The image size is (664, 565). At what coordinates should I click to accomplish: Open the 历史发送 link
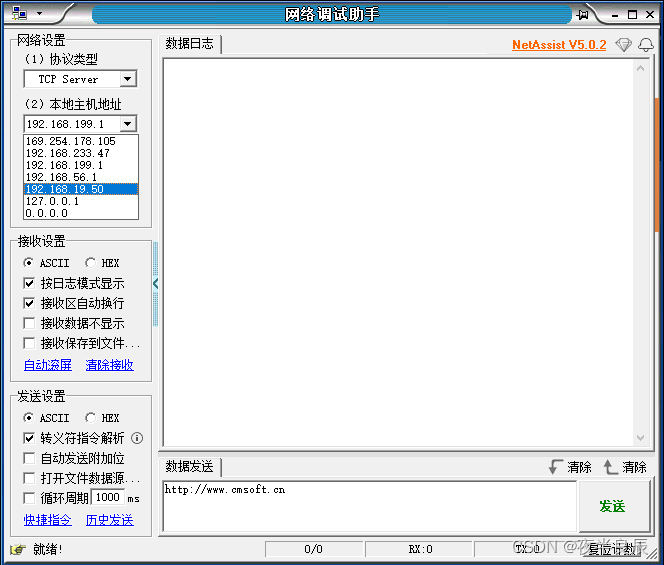110,520
